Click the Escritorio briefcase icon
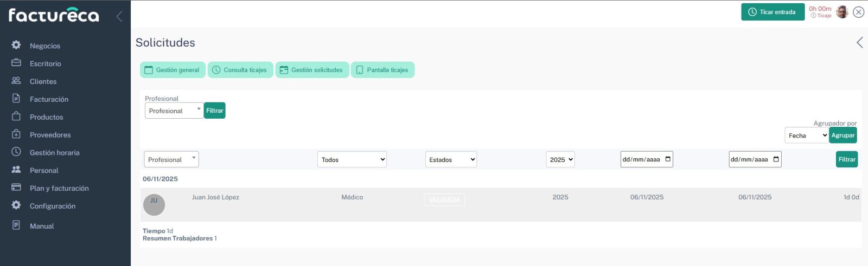The height and width of the screenshot is (266, 868). pyautogui.click(x=16, y=63)
